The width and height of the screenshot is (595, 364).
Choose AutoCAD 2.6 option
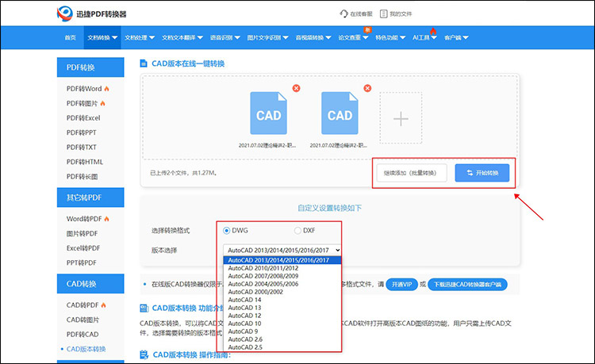click(x=282, y=339)
